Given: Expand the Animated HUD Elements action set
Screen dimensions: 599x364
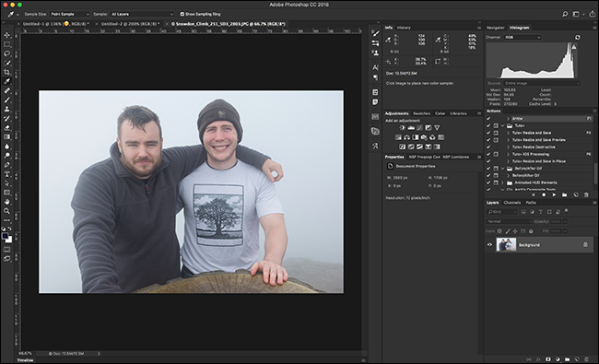Looking at the screenshot, I should [x=503, y=182].
